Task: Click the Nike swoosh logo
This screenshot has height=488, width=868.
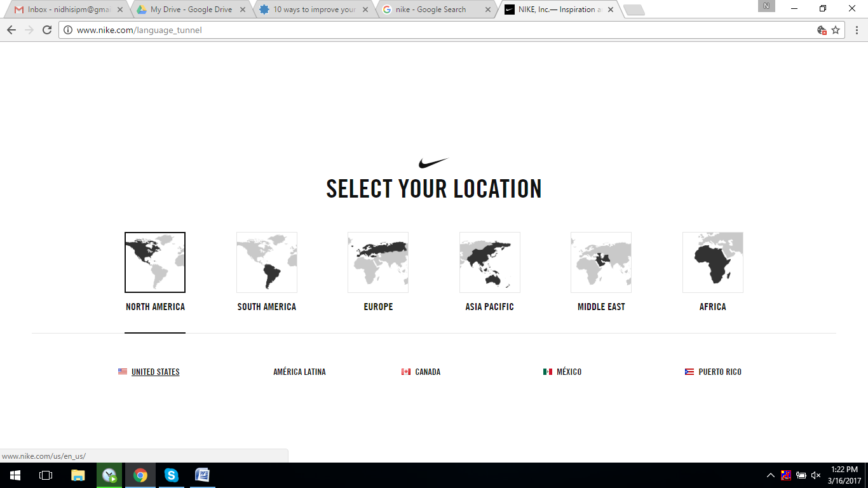Action: (433, 163)
